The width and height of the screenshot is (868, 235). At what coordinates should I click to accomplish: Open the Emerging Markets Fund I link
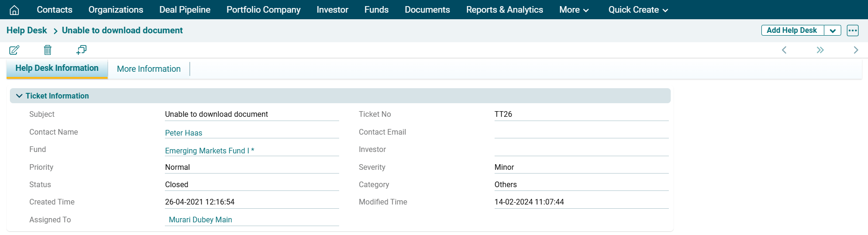[x=209, y=151]
